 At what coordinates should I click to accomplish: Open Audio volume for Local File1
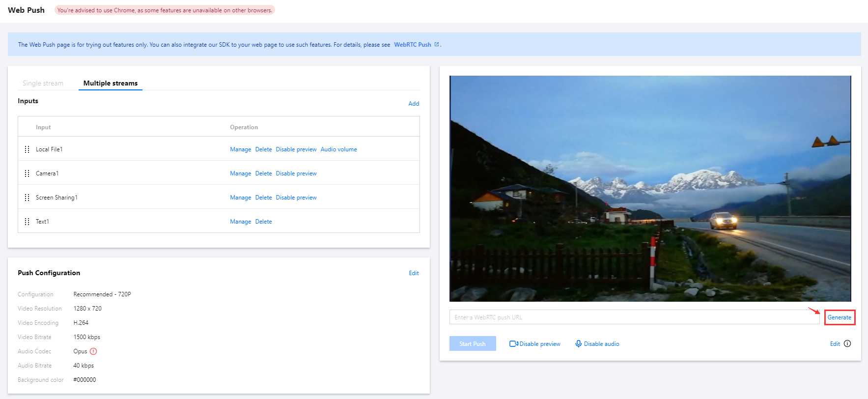pyautogui.click(x=338, y=149)
